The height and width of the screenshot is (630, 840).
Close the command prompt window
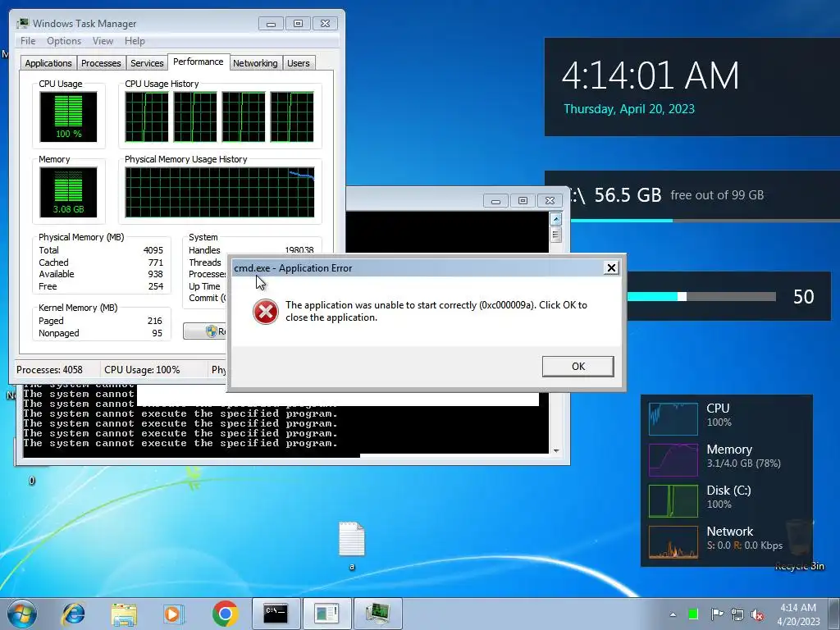(550, 201)
